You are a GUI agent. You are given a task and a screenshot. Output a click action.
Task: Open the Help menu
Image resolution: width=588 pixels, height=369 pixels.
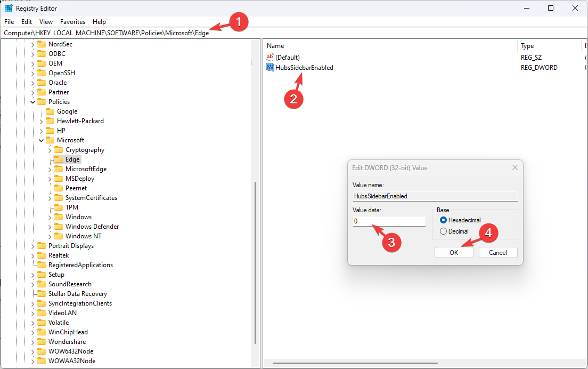click(100, 22)
